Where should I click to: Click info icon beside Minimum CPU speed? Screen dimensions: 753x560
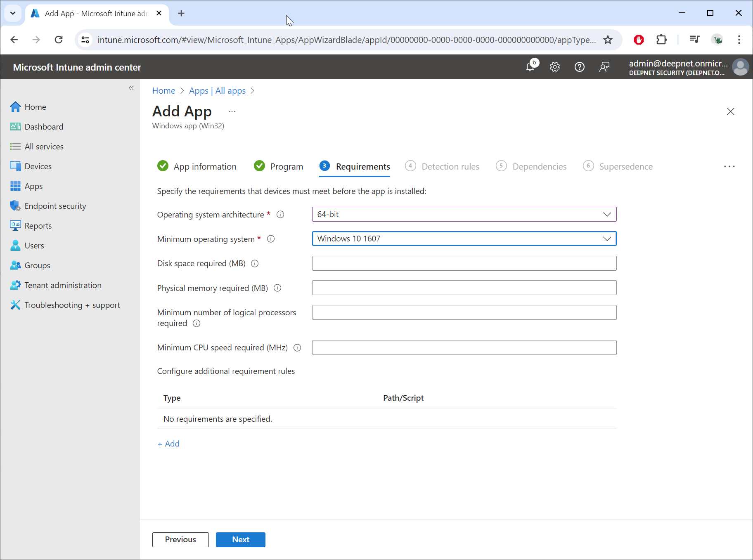(x=297, y=348)
